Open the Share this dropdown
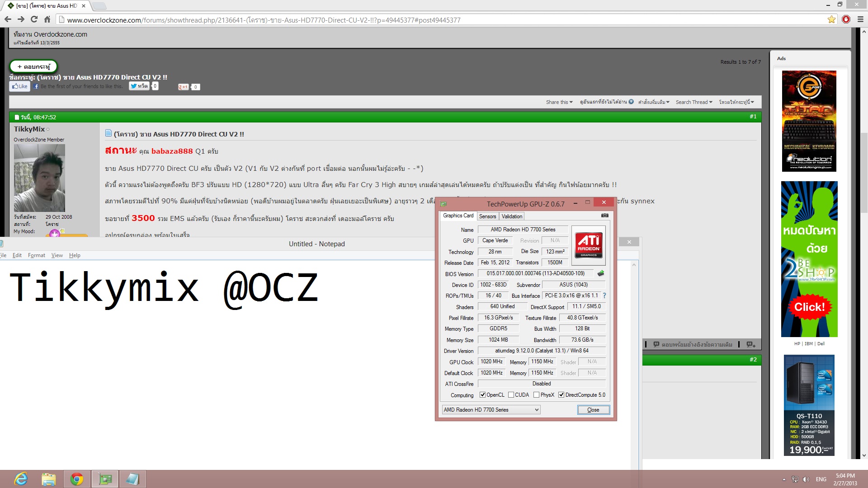Viewport: 868px width, 488px height. pyautogui.click(x=559, y=102)
